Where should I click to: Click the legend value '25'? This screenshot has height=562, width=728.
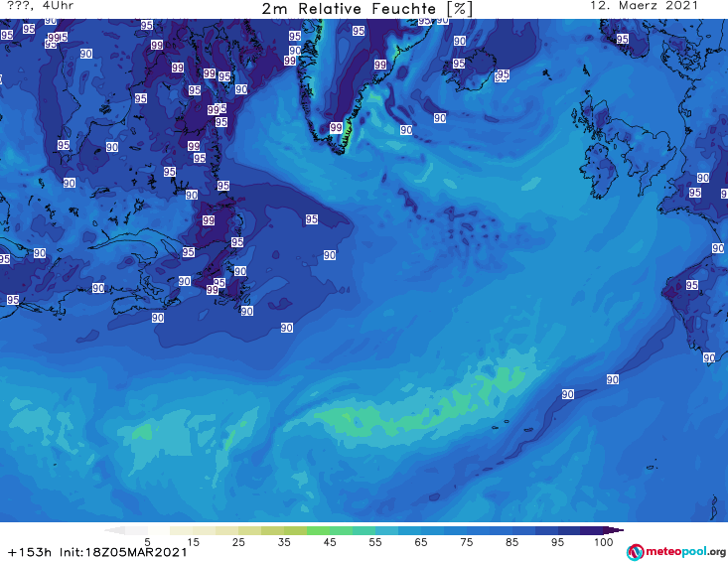[238, 542]
